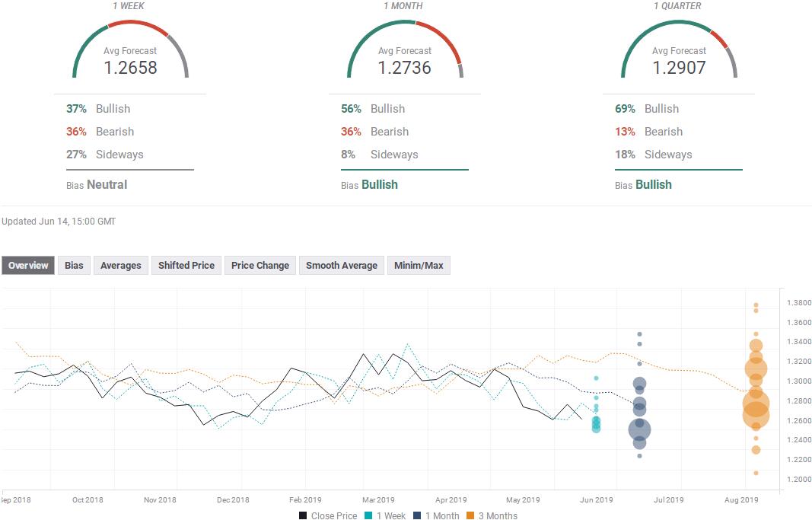The image size is (812, 520).
Task: Toggle Close Price series in legend
Action: [x=328, y=515]
